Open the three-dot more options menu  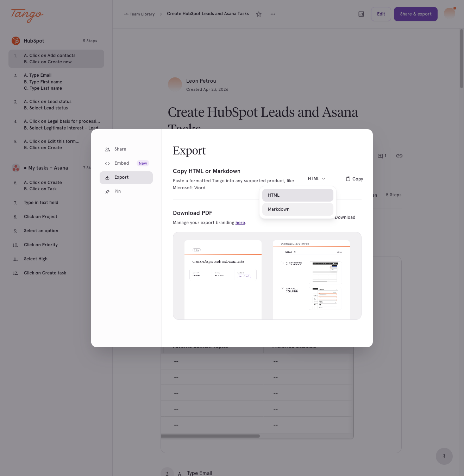[273, 14]
